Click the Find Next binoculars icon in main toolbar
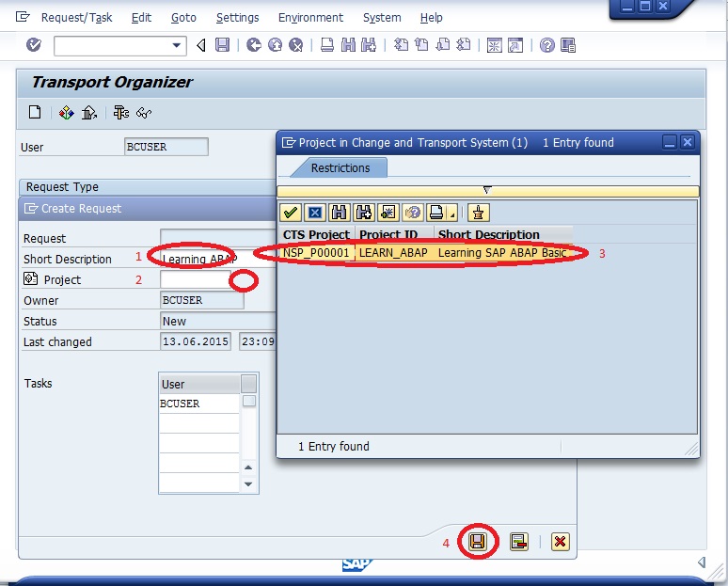 [369, 45]
